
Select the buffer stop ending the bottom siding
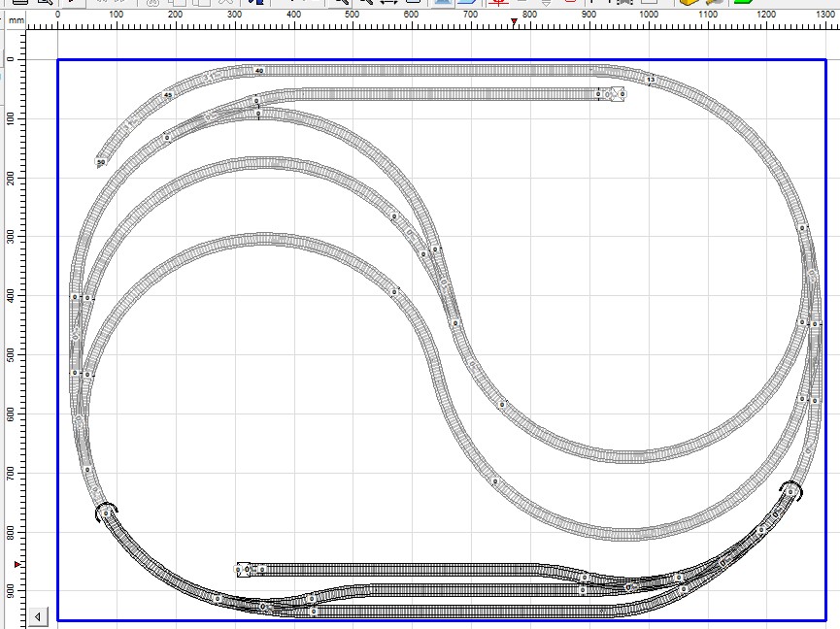[246, 569]
